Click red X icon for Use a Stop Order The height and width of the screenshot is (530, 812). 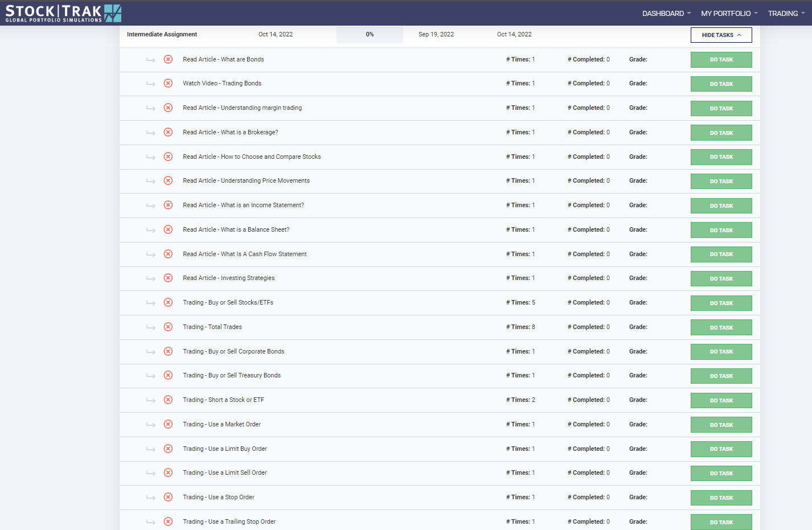(168, 497)
